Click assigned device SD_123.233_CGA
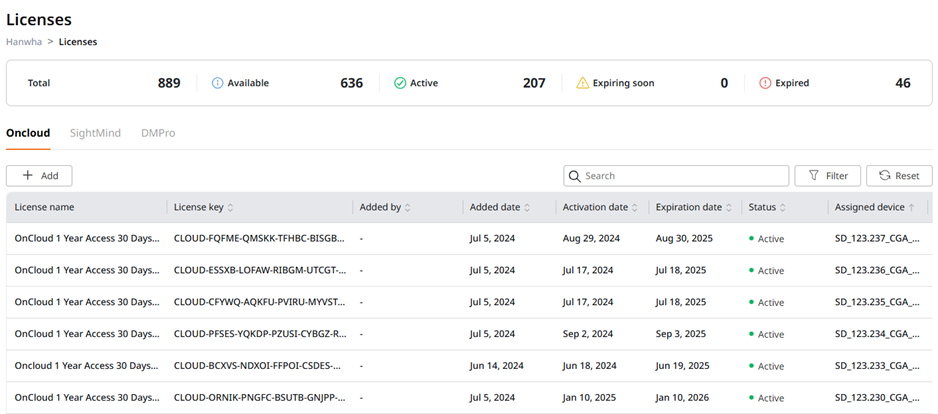This screenshot has height=414, width=938. coord(878,366)
